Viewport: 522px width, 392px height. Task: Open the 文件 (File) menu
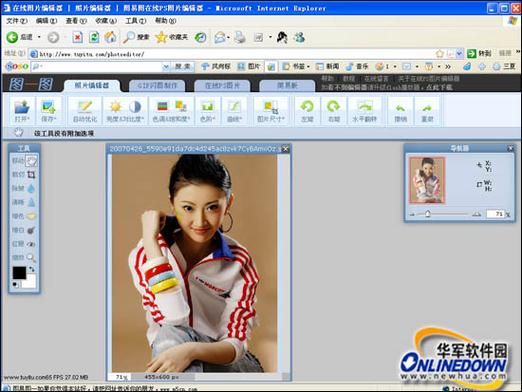tap(17, 21)
